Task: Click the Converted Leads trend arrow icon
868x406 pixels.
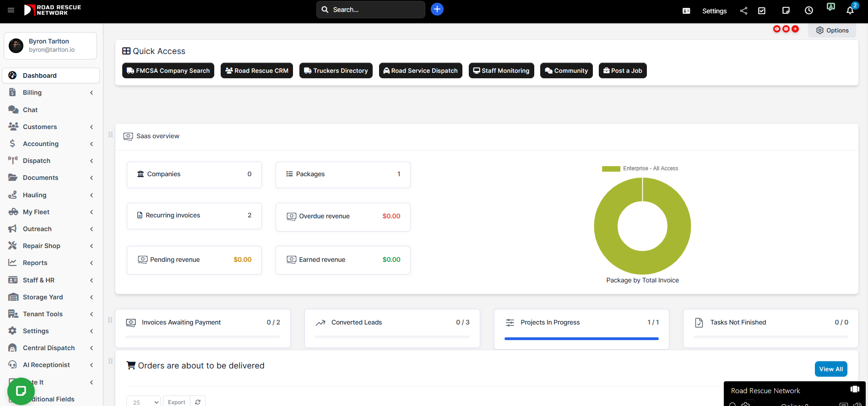Action: 320,323
